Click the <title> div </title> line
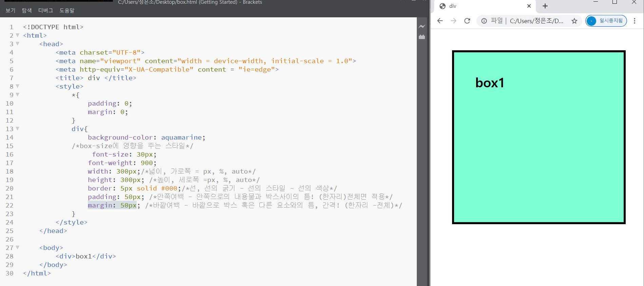Screen dimensions: 644x286 click(x=96, y=78)
